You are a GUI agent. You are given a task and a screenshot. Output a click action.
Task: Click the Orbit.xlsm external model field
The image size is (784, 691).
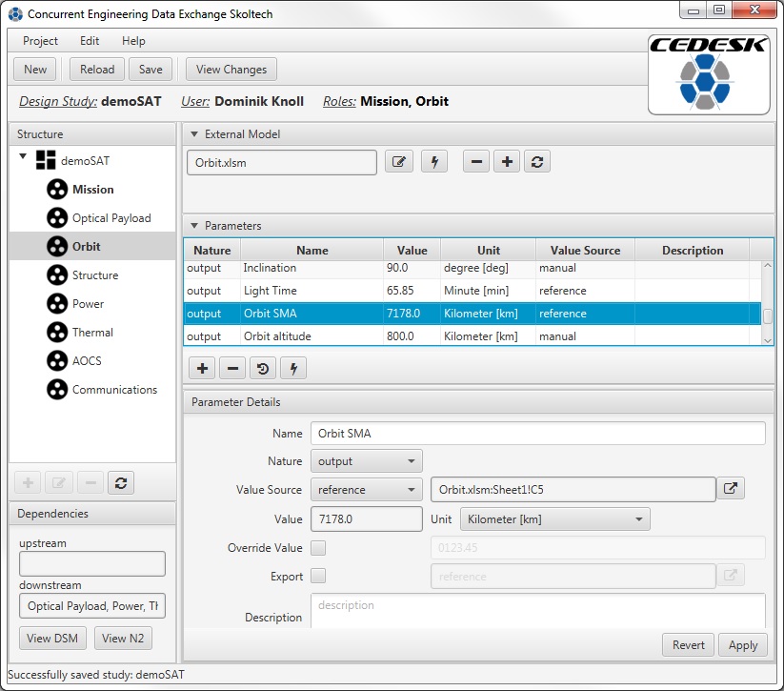(x=282, y=163)
